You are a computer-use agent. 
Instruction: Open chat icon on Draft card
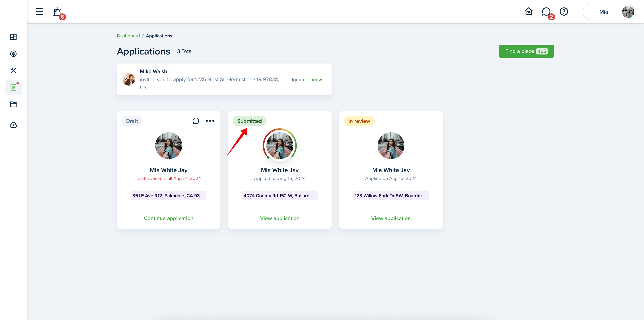pyautogui.click(x=195, y=121)
